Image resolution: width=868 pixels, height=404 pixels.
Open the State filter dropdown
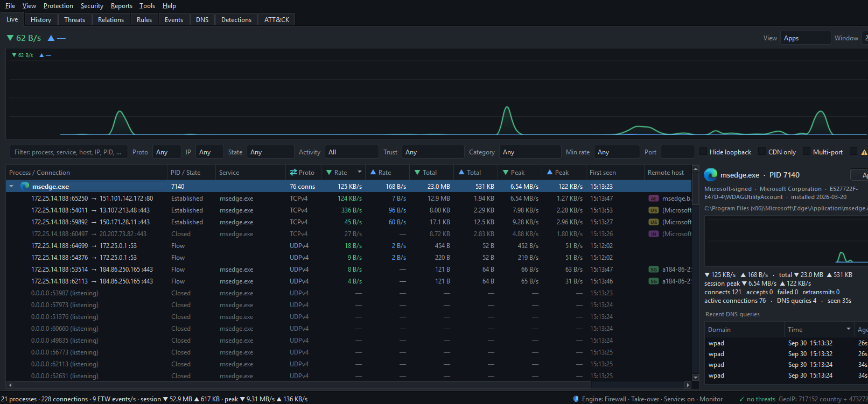click(x=270, y=152)
